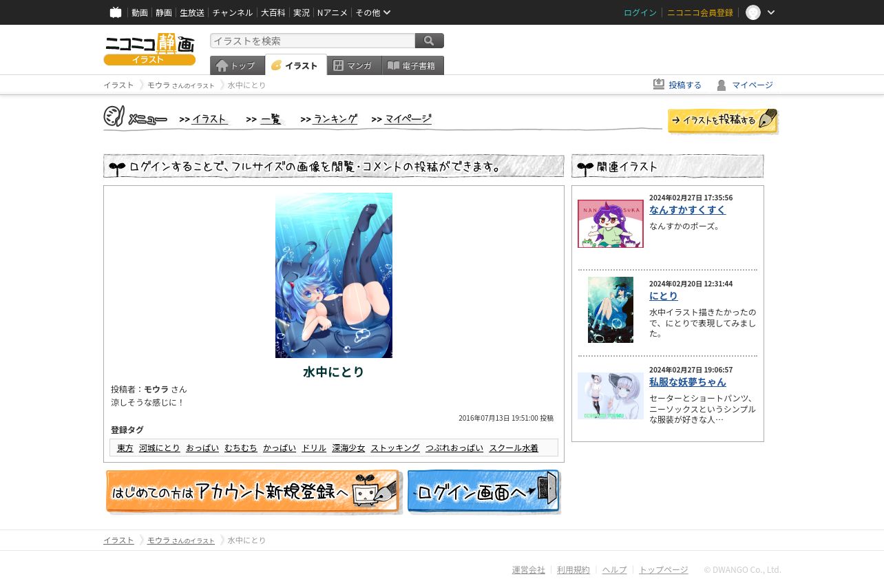Switch to the トップ tab
884x588 pixels.
(238, 65)
